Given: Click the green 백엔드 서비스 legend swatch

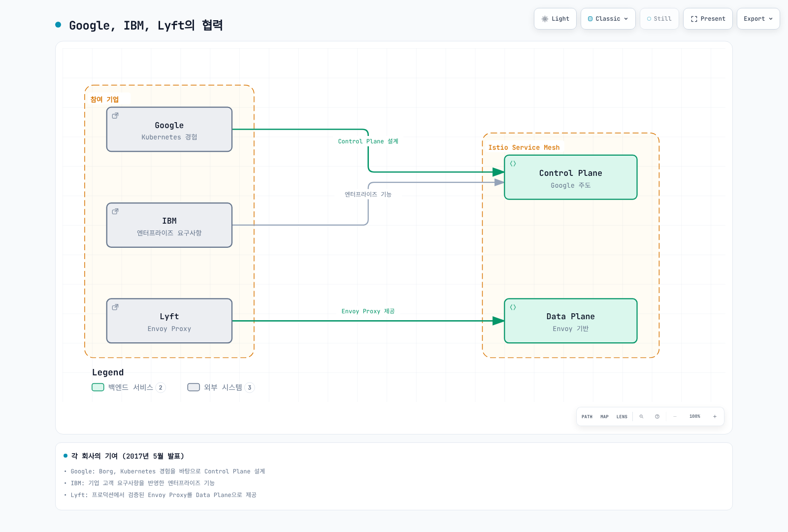Looking at the screenshot, I should [x=98, y=387].
